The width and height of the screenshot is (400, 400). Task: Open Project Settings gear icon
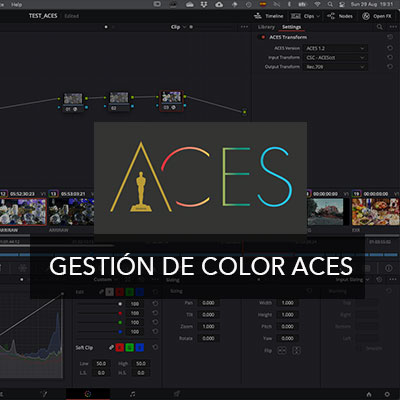tap(387, 394)
